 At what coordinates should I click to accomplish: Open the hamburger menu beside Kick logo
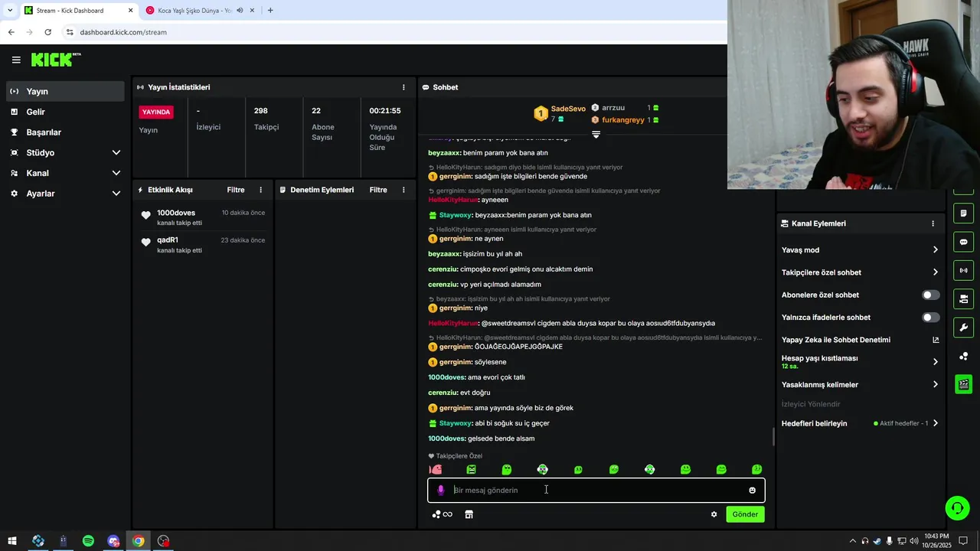[16, 60]
